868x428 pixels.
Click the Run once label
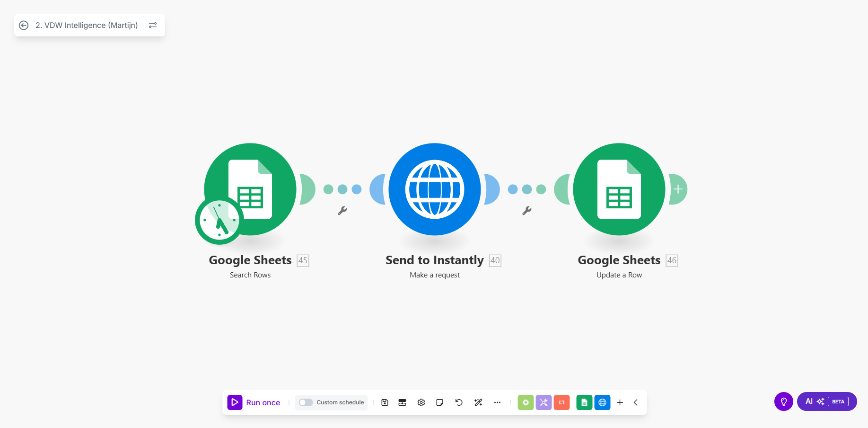click(263, 402)
